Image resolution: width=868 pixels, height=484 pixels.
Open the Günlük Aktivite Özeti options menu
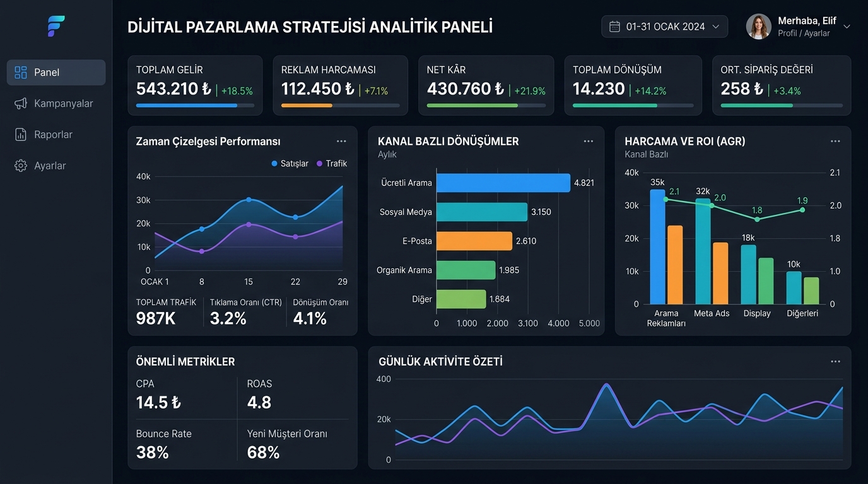tap(835, 361)
